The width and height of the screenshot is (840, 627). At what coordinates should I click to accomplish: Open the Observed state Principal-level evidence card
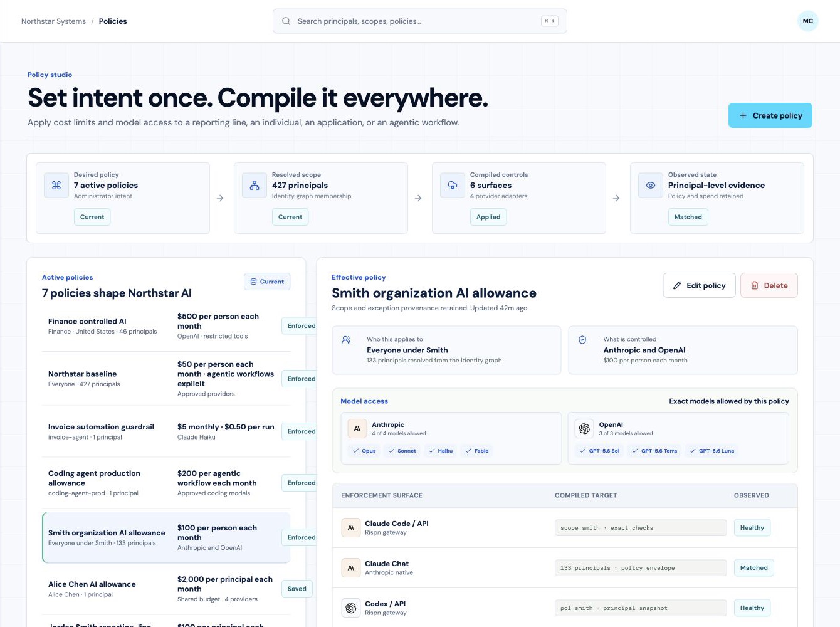(x=717, y=198)
